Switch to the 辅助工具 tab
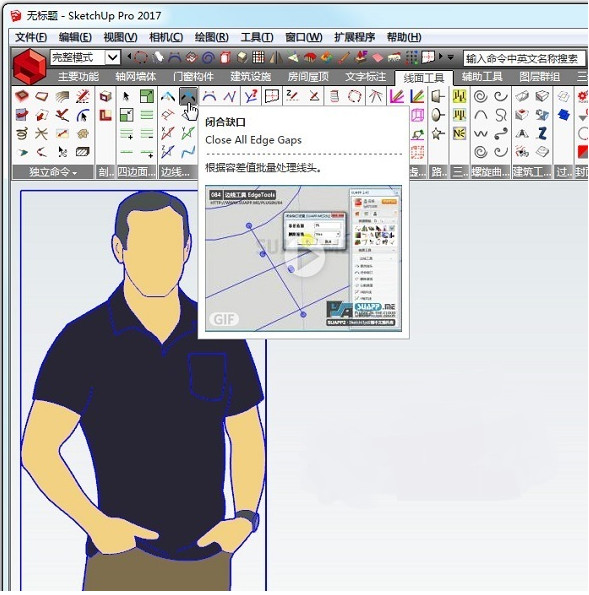 [482, 77]
